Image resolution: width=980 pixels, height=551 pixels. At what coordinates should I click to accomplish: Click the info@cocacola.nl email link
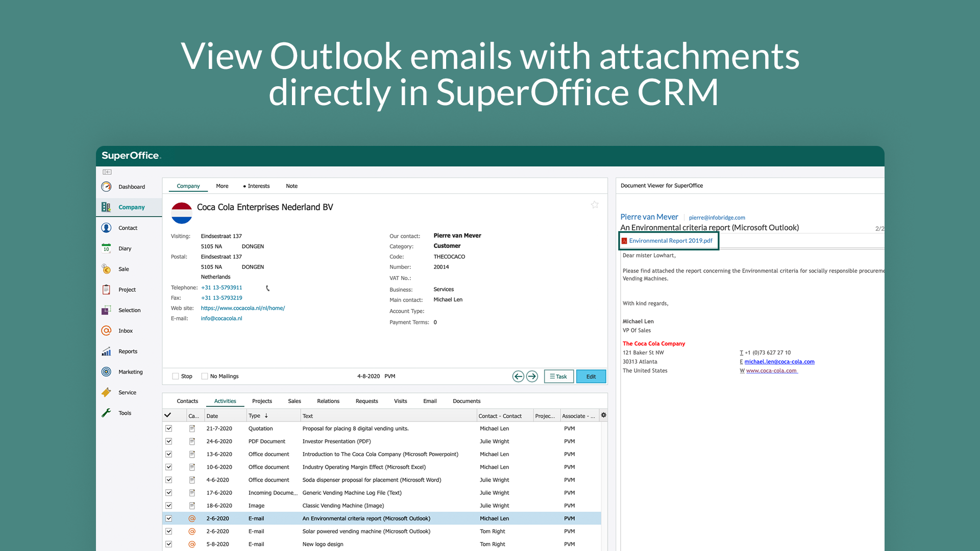222,318
